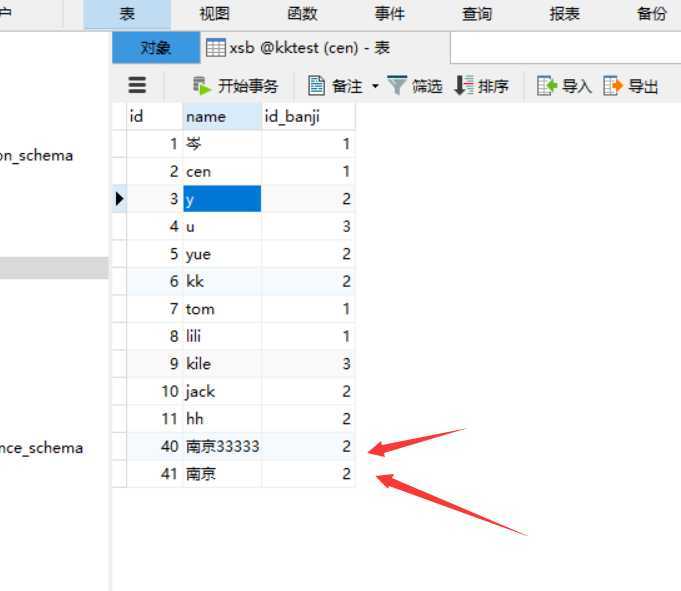Select the name cell 南京 in row 41

(x=222, y=474)
